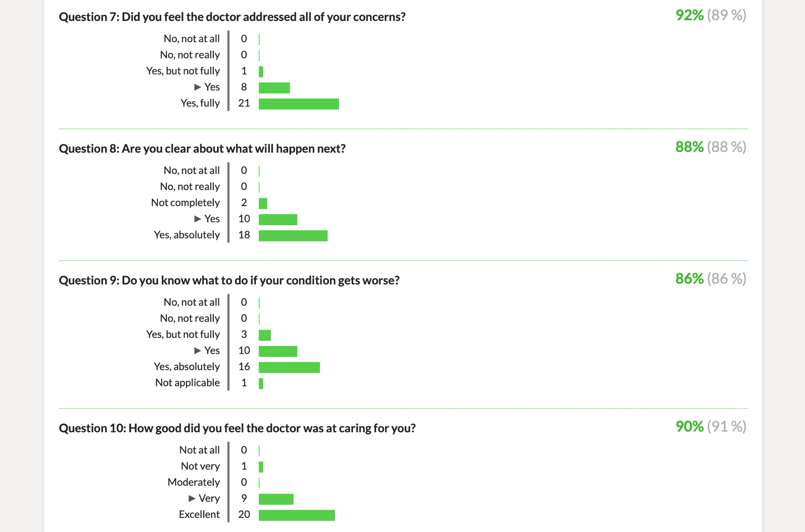Image resolution: width=805 pixels, height=532 pixels.
Task: Select the 'Not completely' bar in Question 8
Action: 263,204
